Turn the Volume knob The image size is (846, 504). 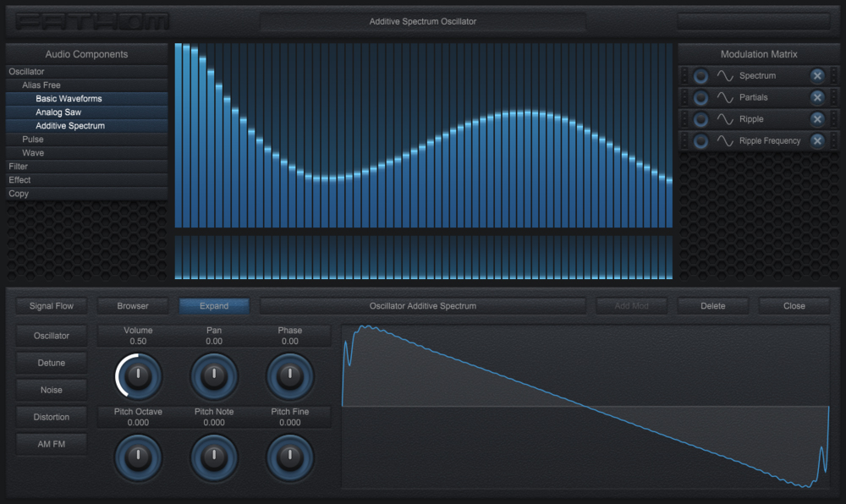point(137,375)
